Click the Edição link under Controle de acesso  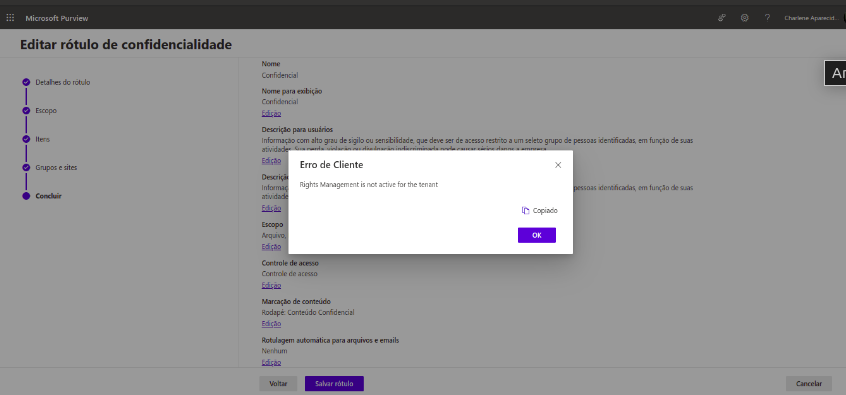(271, 285)
